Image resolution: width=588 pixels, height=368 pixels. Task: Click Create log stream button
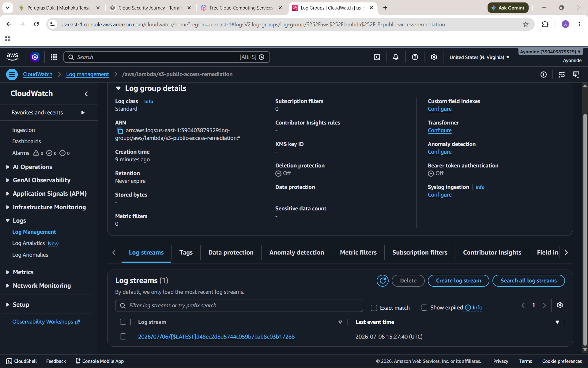pyautogui.click(x=458, y=281)
